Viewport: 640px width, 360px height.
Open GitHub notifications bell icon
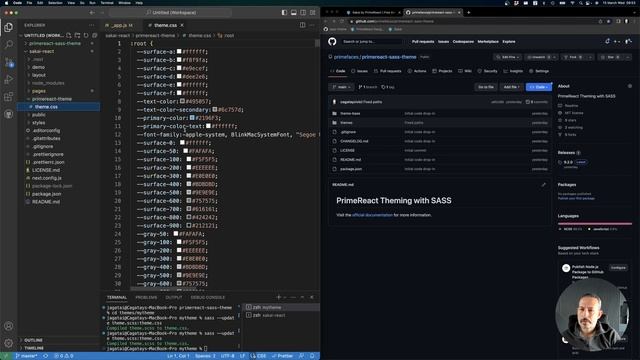click(x=607, y=41)
